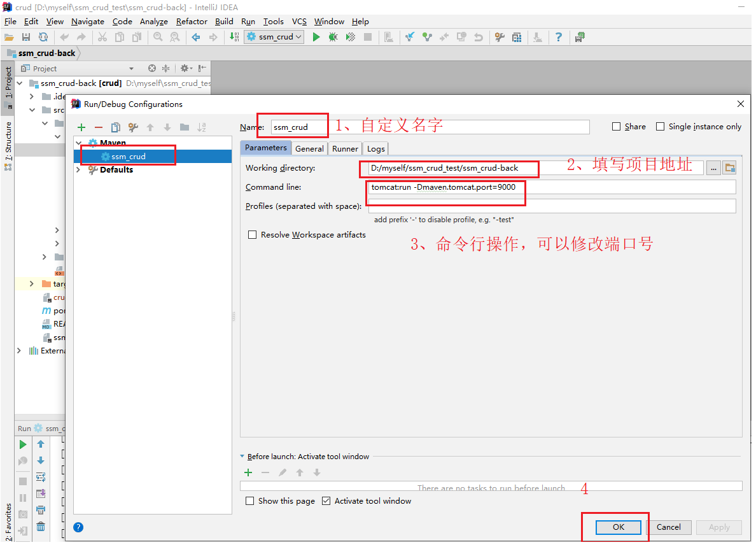756x554 pixels.
Task: Open Project Structure icon in toolbar
Action: pos(517,37)
